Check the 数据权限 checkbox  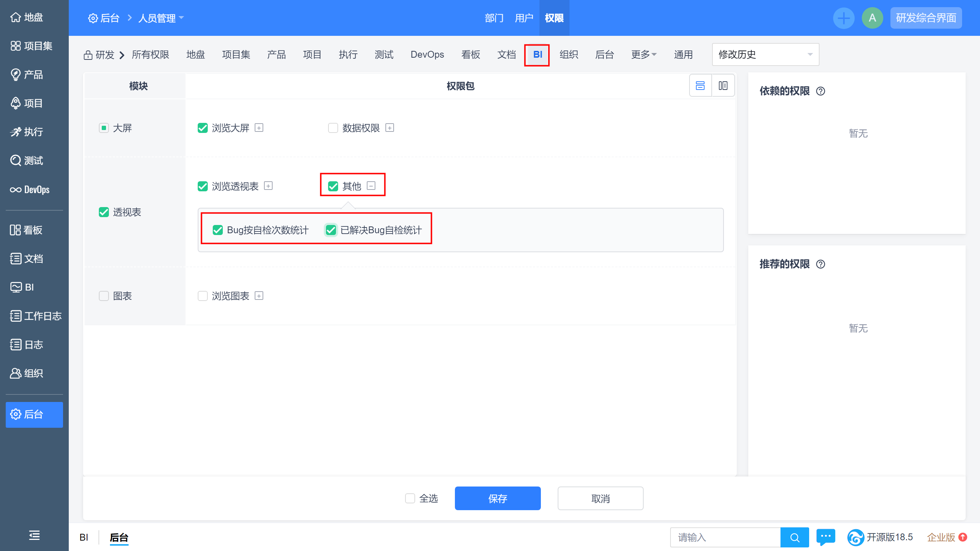[333, 128]
